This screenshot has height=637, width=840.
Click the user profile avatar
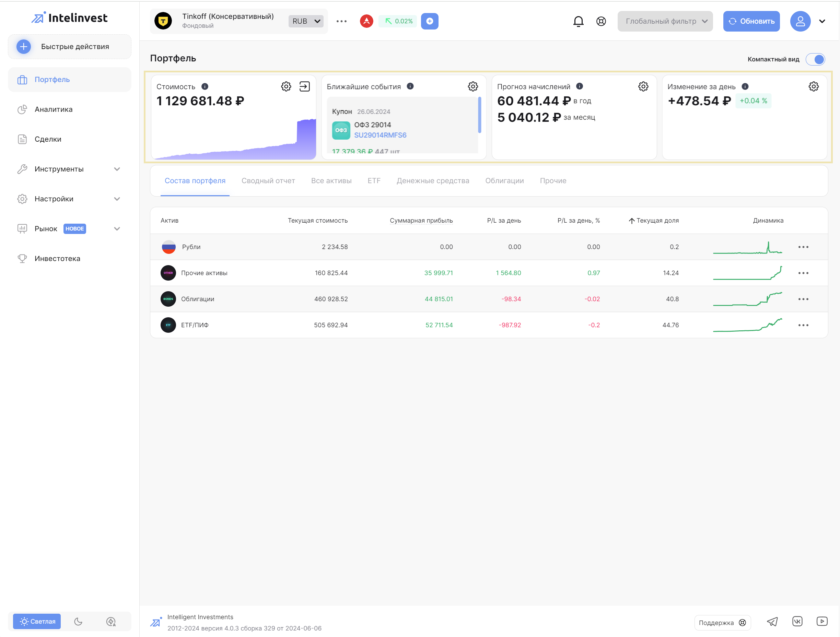pyautogui.click(x=800, y=21)
